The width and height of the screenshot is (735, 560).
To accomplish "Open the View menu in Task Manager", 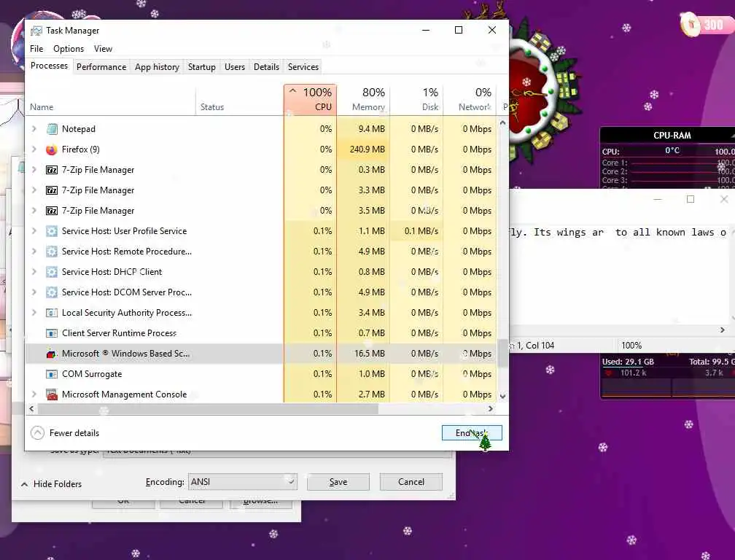I will 103,49.
